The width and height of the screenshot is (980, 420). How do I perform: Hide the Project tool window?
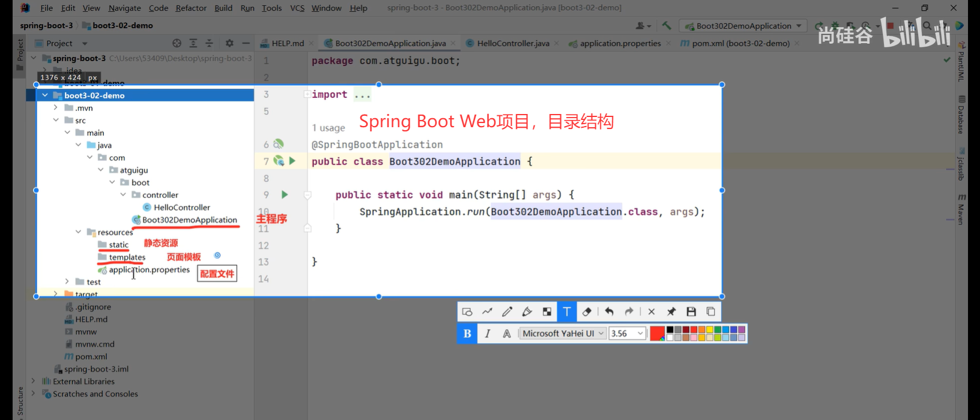click(x=246, y=43)
